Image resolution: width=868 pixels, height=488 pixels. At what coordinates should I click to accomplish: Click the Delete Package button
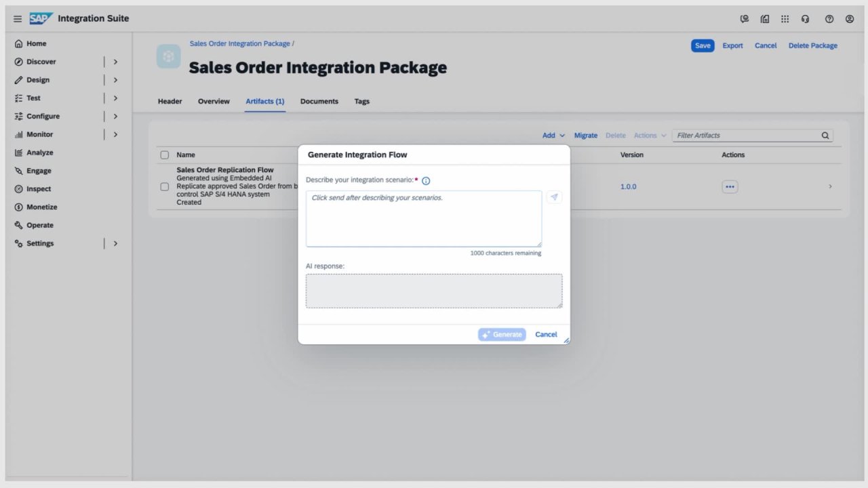[813, 46]
